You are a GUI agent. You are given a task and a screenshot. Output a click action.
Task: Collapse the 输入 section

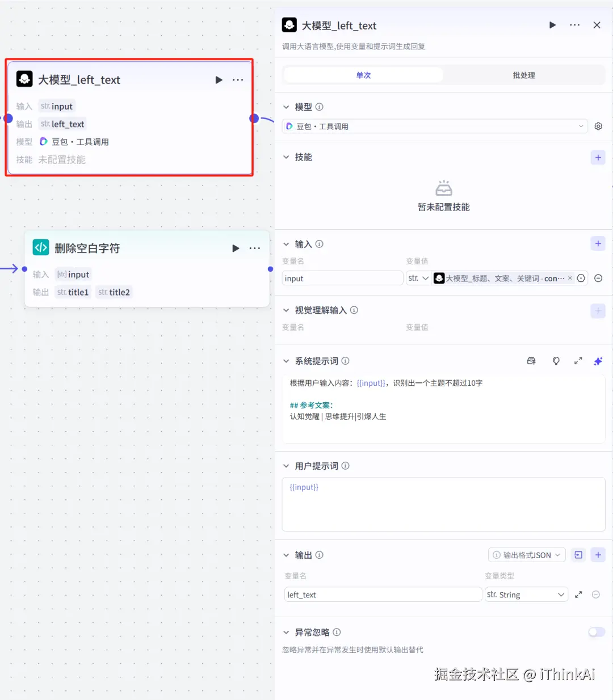click(x=286, y=244)
